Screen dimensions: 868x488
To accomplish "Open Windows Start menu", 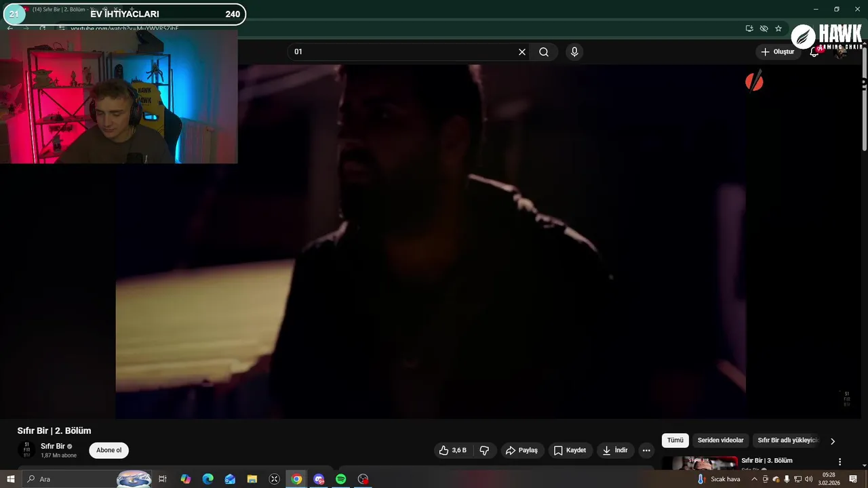I will [x=10, y=479].
